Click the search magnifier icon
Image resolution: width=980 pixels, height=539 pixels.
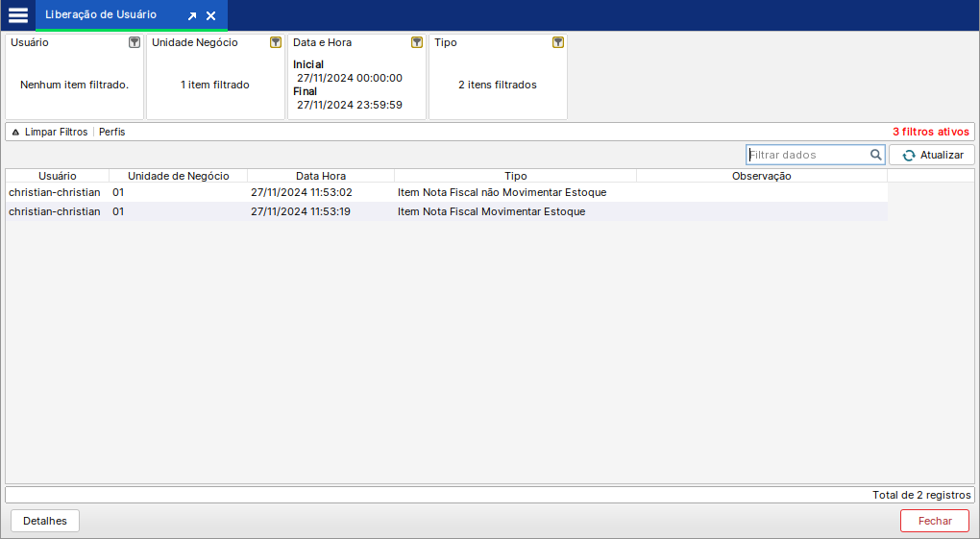point(875,155)
